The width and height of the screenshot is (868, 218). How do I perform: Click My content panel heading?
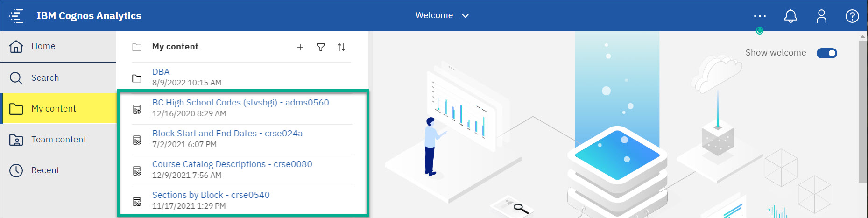point(175,47)
